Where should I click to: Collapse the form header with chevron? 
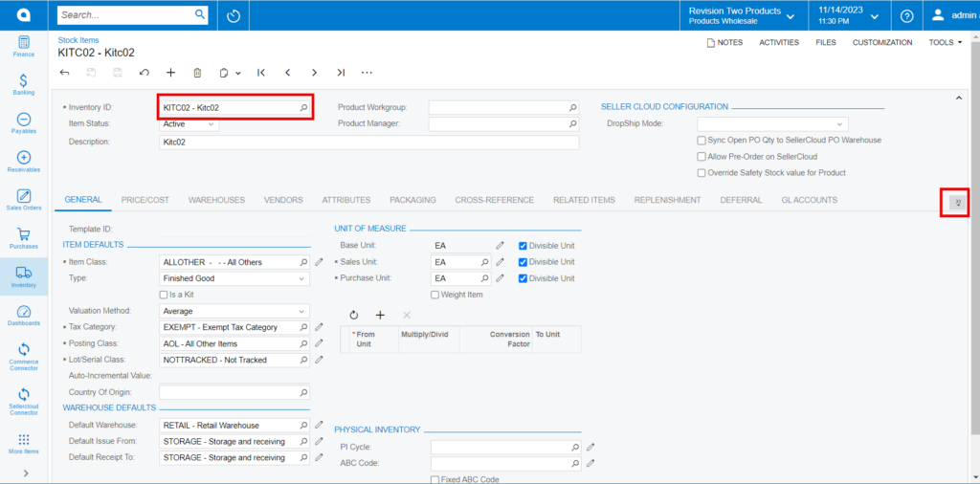pos(959,98)
